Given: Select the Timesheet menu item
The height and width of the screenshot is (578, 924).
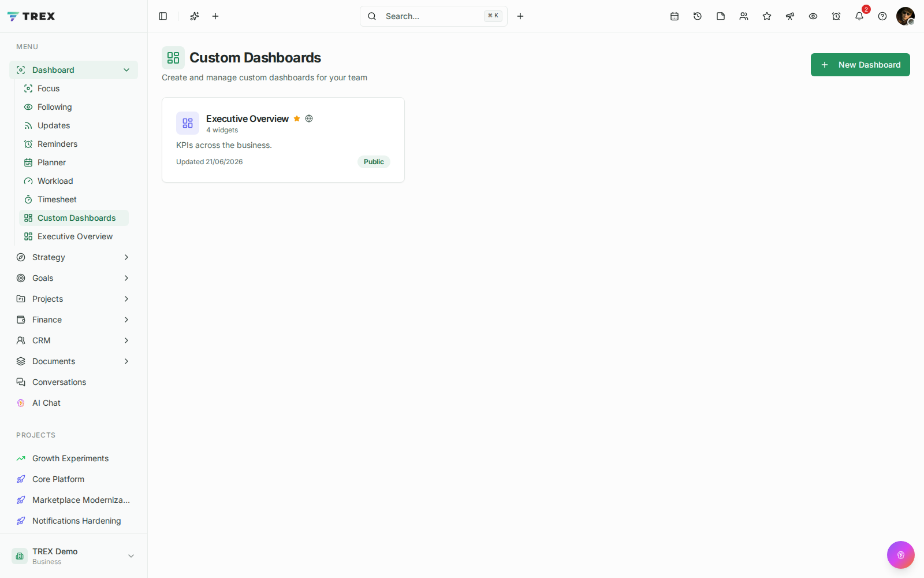Looking at the screenshot, I should click(74, 199).
